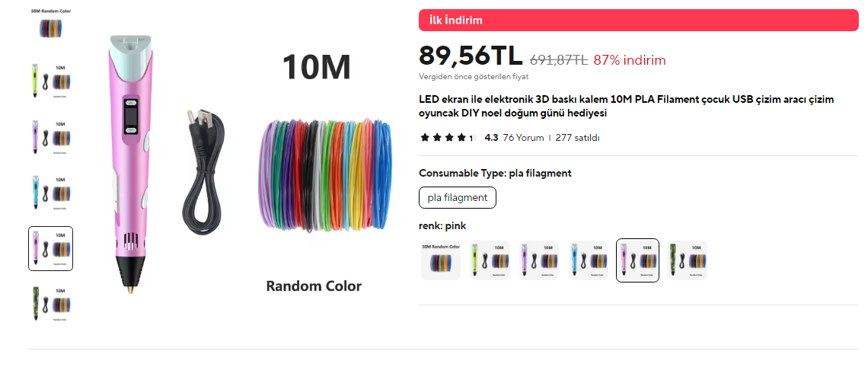This screenshot has width=868, height=367.
Task: Open the 76 Yorum reviews link
Action: 523,138
